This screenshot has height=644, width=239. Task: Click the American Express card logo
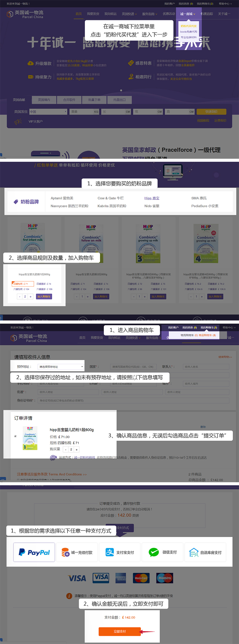tap(121, 578)
